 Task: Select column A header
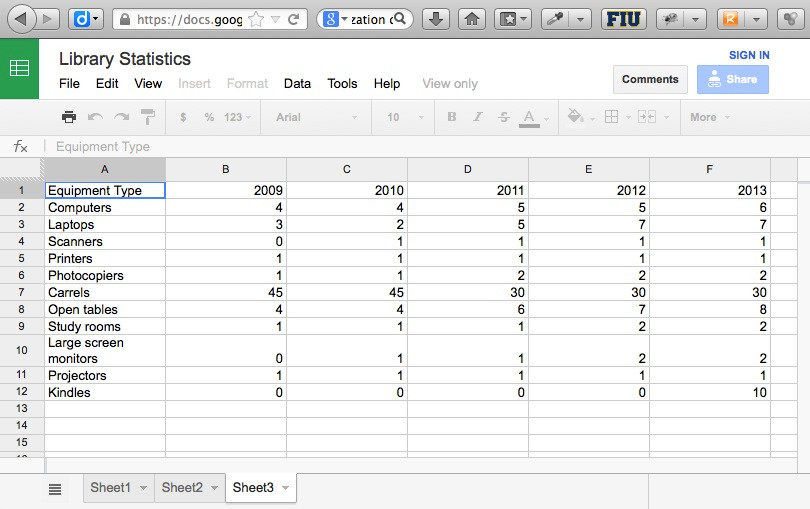click(104, 169)
